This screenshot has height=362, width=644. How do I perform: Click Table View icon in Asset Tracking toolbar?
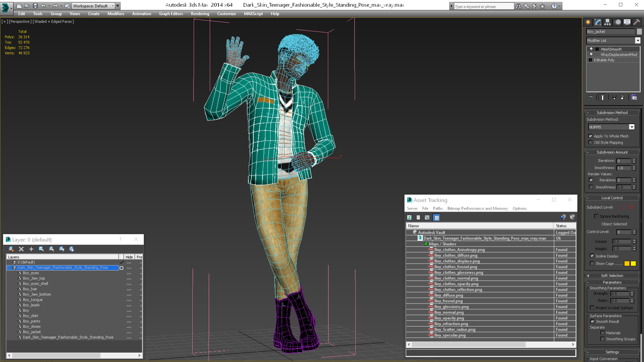tap(436, 217)
